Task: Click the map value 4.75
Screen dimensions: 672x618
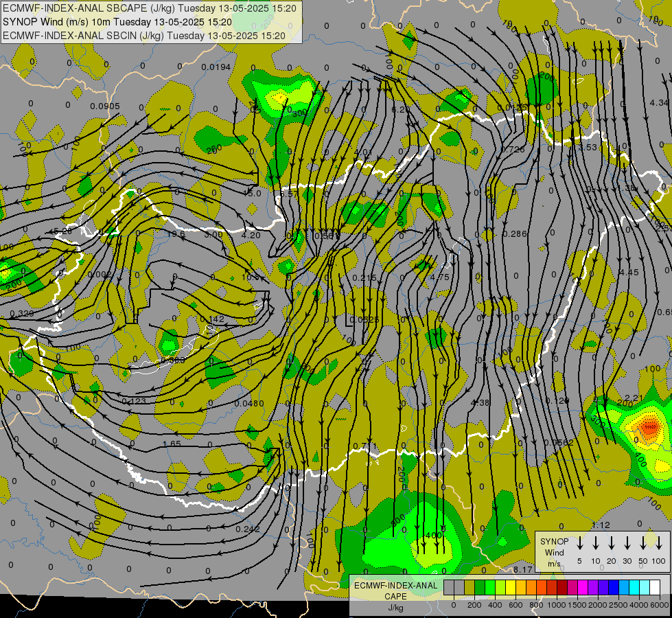Action: coord(440,277)
